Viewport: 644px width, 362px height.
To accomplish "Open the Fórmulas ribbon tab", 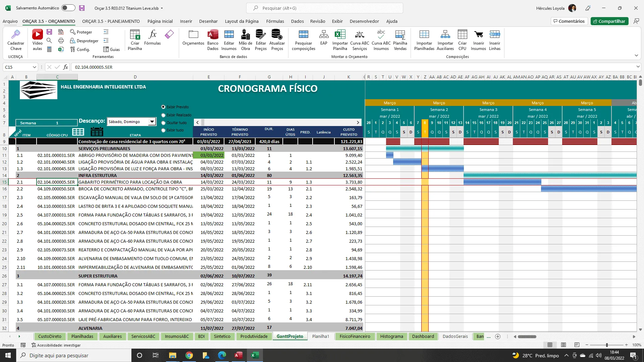I will point(275,21).
